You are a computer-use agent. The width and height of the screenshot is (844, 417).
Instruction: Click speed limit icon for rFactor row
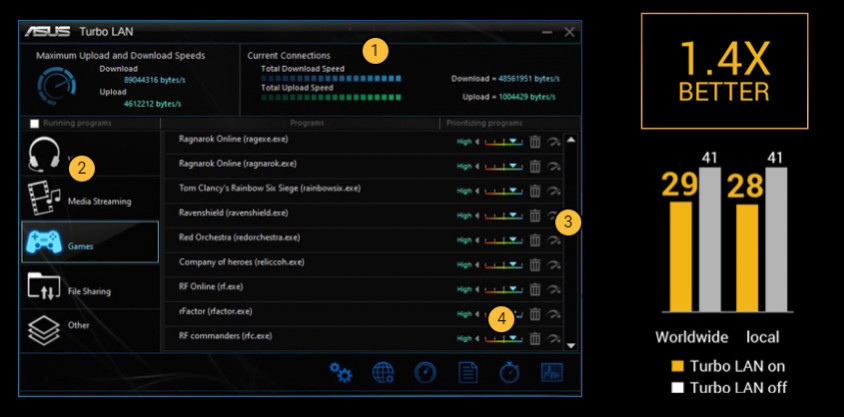click(553, 314)
